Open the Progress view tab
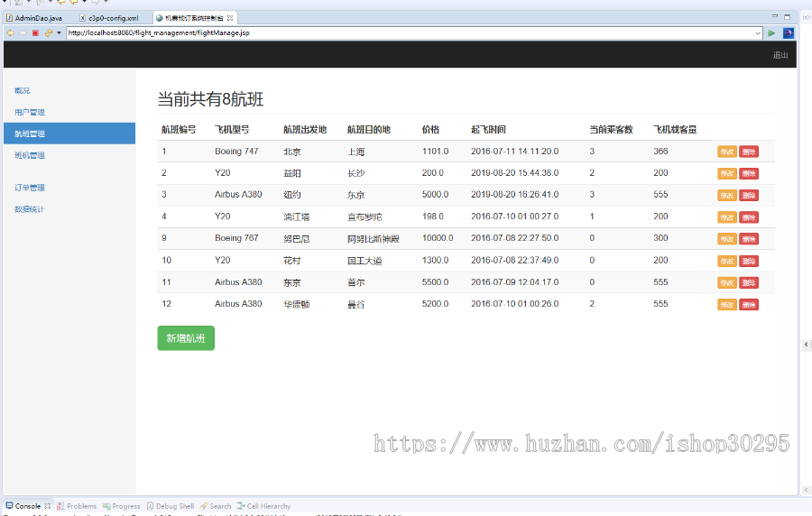 [122, 506]
